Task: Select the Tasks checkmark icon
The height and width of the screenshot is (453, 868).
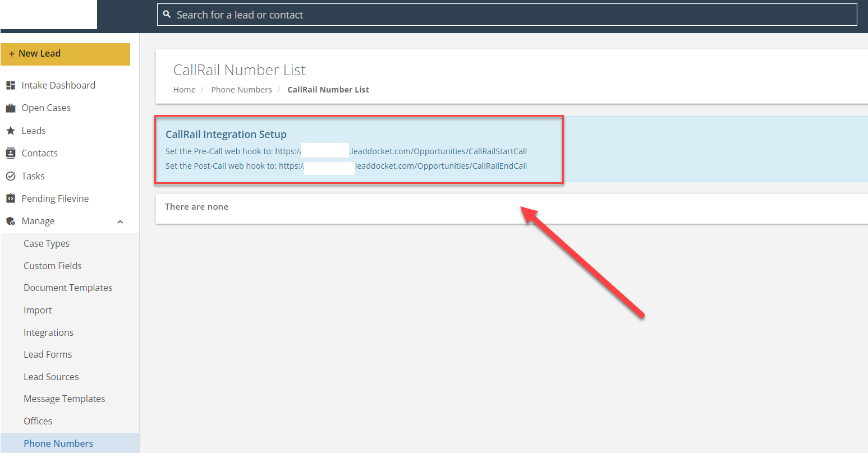Action: pos(10,175)
